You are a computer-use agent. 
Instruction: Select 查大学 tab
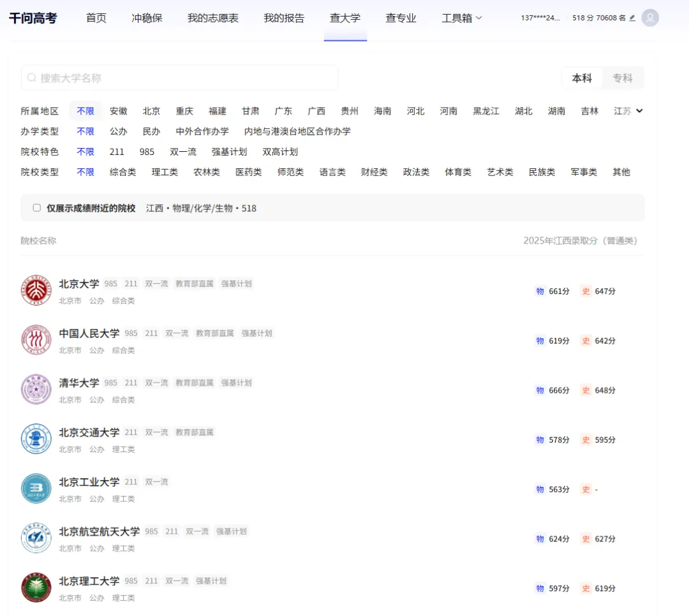tap(345, 18)
